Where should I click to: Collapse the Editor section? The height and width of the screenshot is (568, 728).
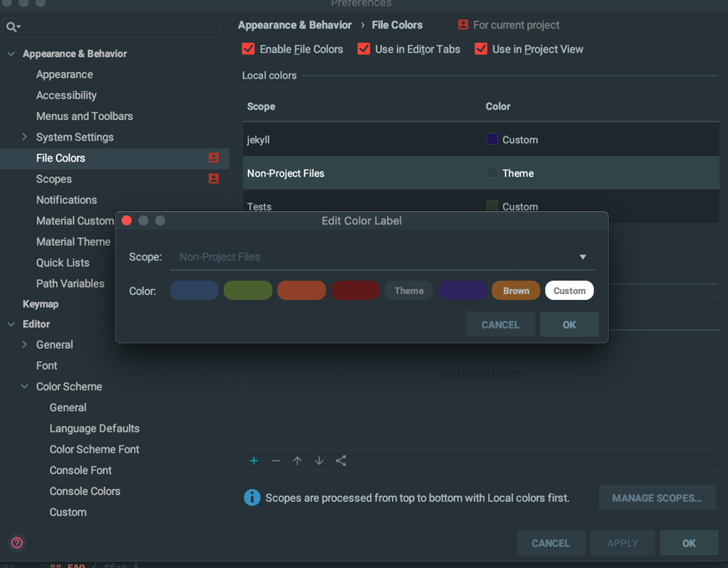pyautogui.click(x=10, y=324)
